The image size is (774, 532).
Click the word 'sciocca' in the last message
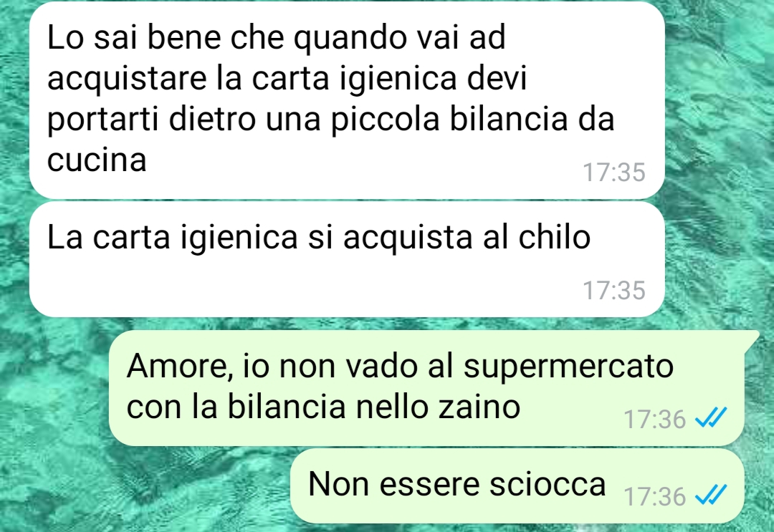tap(548, 484)
